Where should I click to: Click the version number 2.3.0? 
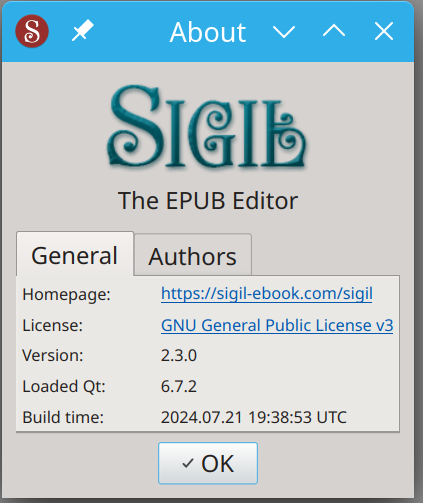[179, 355]
